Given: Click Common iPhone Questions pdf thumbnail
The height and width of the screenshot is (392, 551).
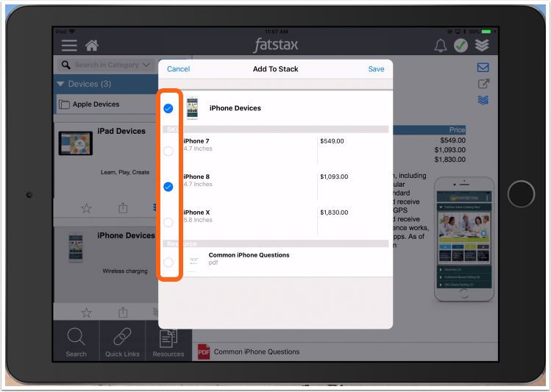Looking at the screenshot, I should click(193, 262).
